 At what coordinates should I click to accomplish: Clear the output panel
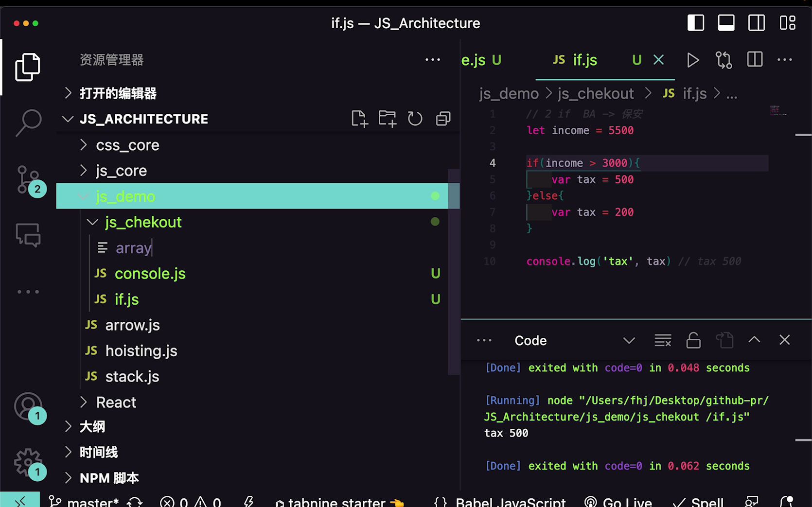click(x=663, y=340)
